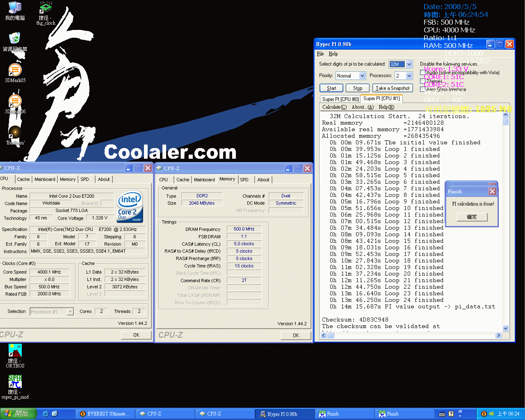Open the File menu in Hyper PI

[320, 54]
